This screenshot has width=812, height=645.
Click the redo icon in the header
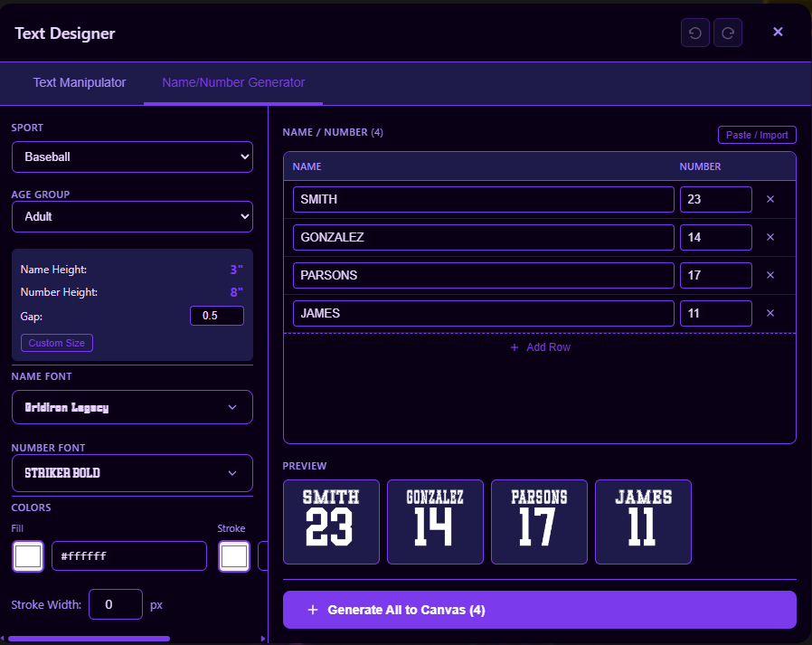click(727, 32)
